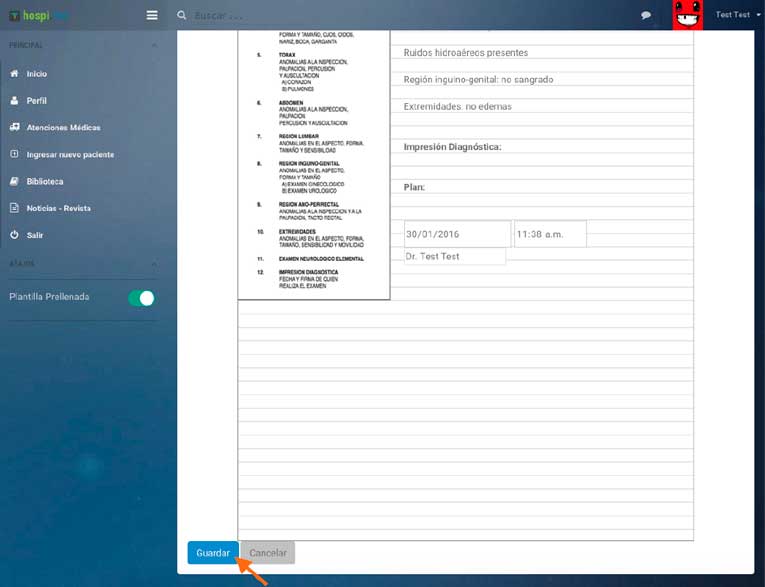
Task: Click the Atenciones Médicas icon
Action: coord(14,128)
